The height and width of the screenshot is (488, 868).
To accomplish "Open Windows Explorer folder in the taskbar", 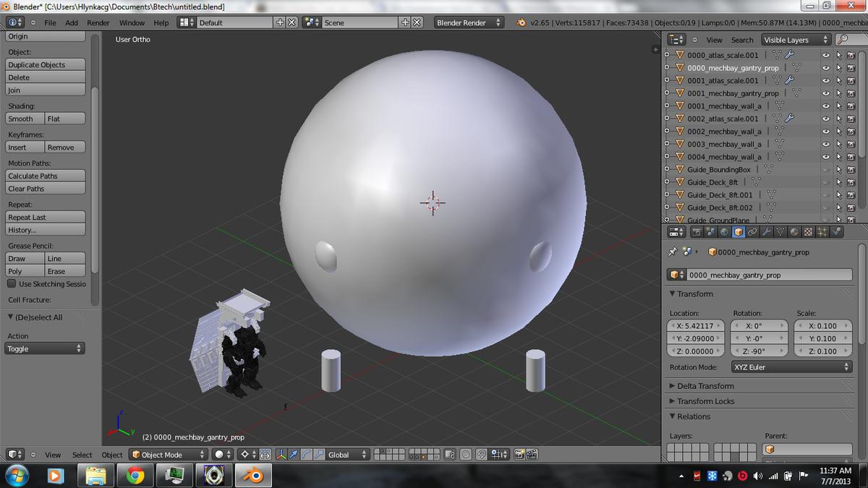I will pos(95,476).
